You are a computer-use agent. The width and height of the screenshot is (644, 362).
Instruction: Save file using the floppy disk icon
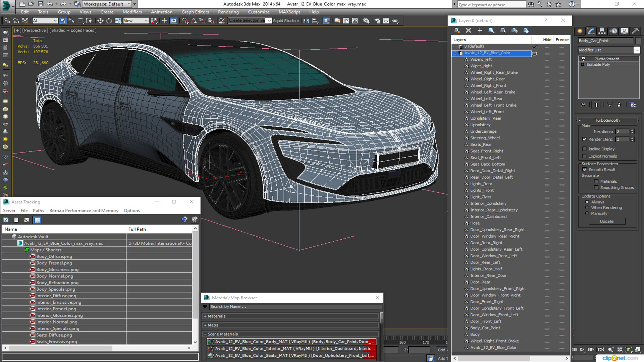[40, 4]
